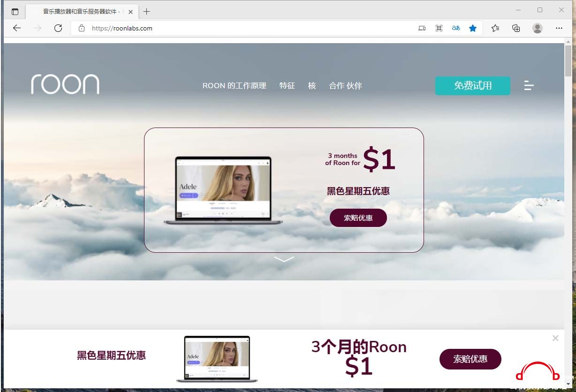Image resolution: width=576 pixels, height=392 pixels.
Task: Open a new browser tab
Action: pos(147,11)
